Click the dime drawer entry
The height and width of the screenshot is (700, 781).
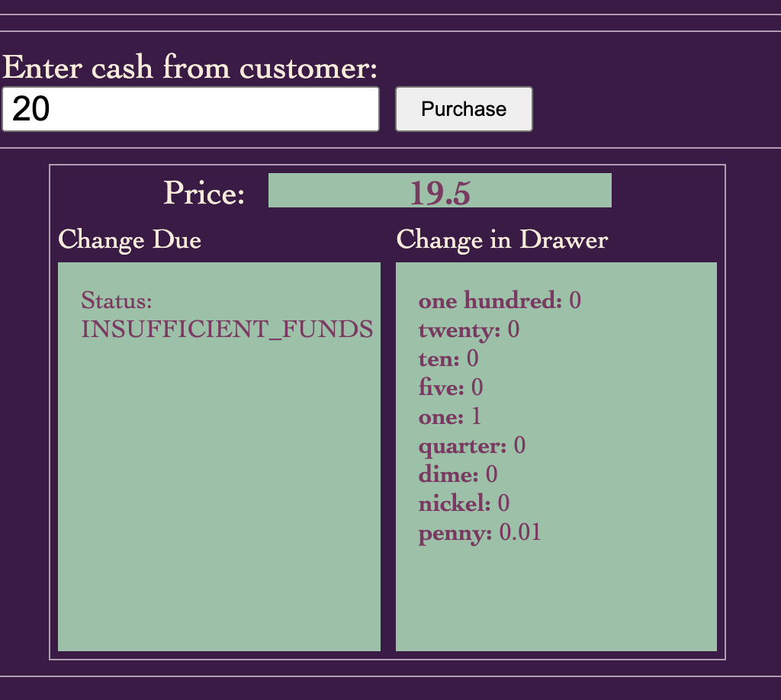tap(458, 474)
